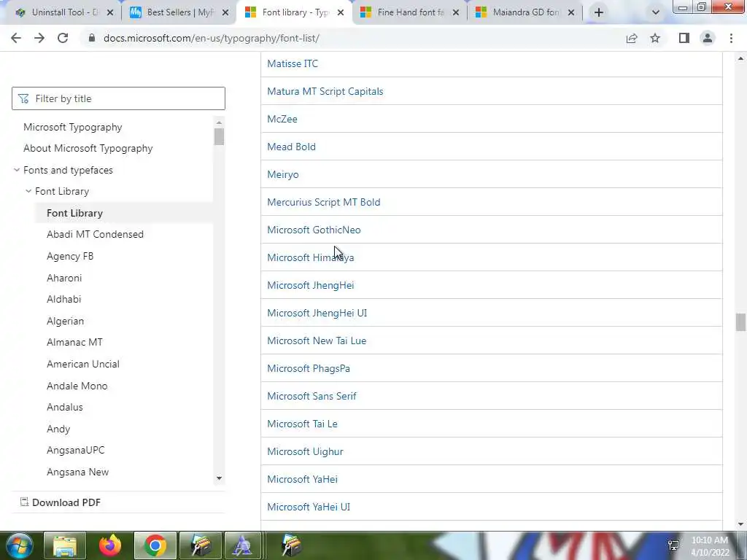
Task: Open Microsoft New Tai Lue link
Action: point(317,341)
